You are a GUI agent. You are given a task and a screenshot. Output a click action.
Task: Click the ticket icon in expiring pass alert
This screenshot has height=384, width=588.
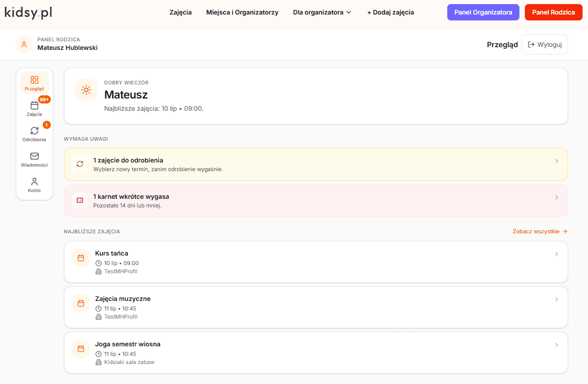pyautogui.click(x=80, y=200)
